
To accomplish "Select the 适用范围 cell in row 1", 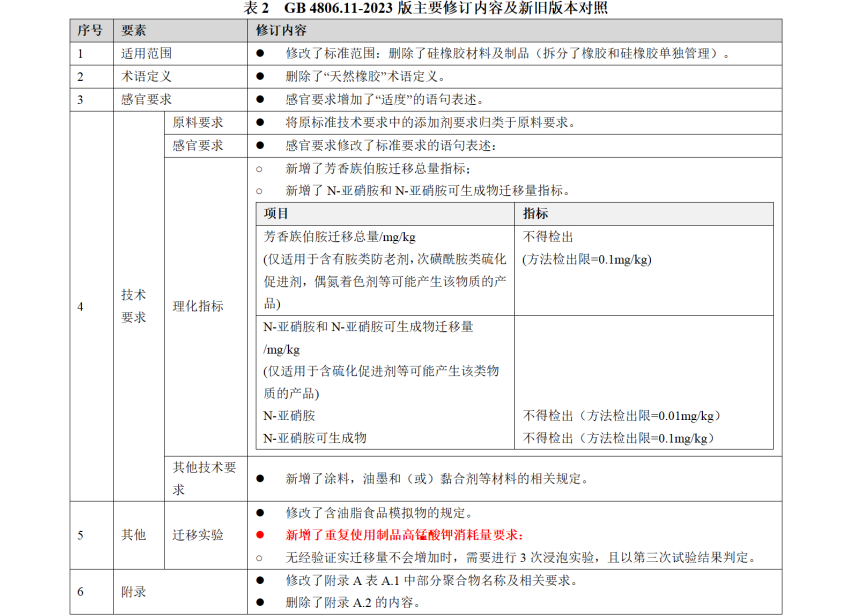I will point(146,53).
